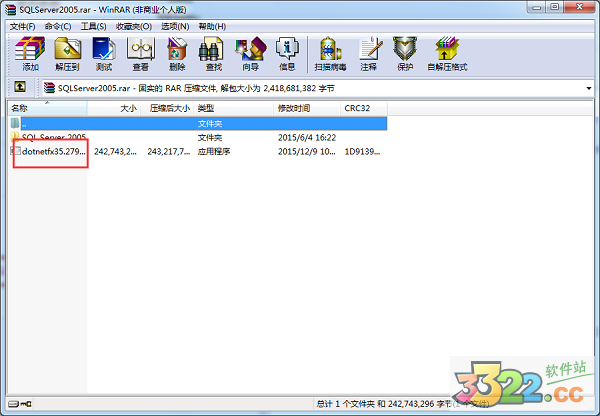Click the 1D9139... CRC32 value
Viewport: 600px width, 416px height.
(362, 152)
